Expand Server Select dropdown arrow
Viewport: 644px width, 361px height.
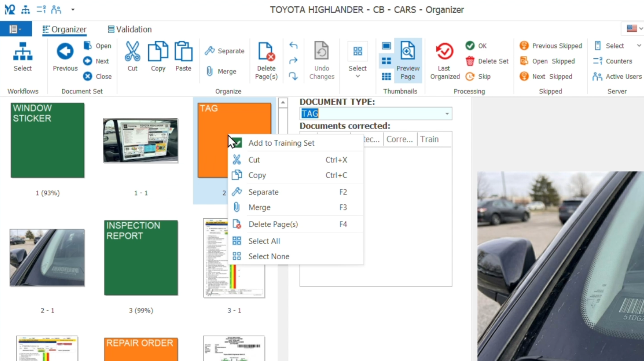639,46
